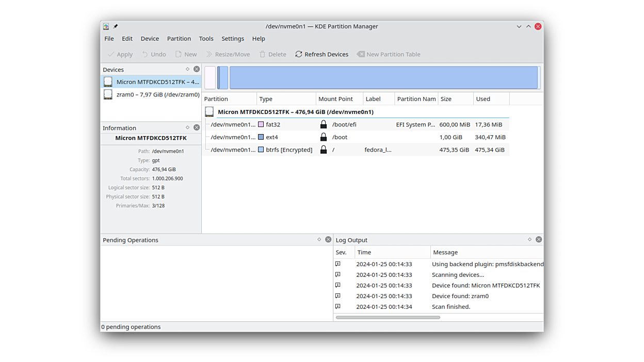Viewport: 644px width, 362px height.
Task: Click the pin icon in title bar
Action: (116, 26)
